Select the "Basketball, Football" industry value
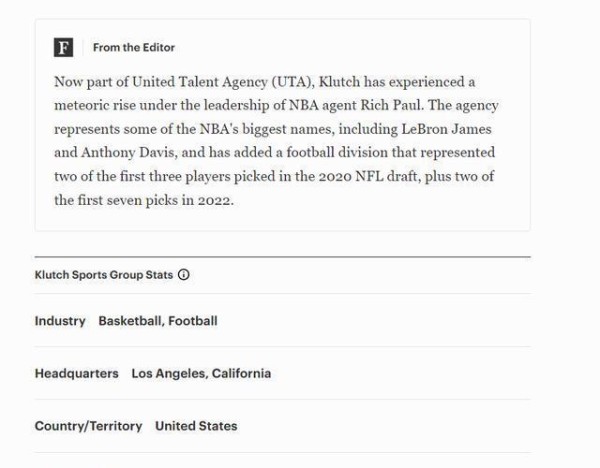Screen dimensions: 600x468 [x=158, y=321]
